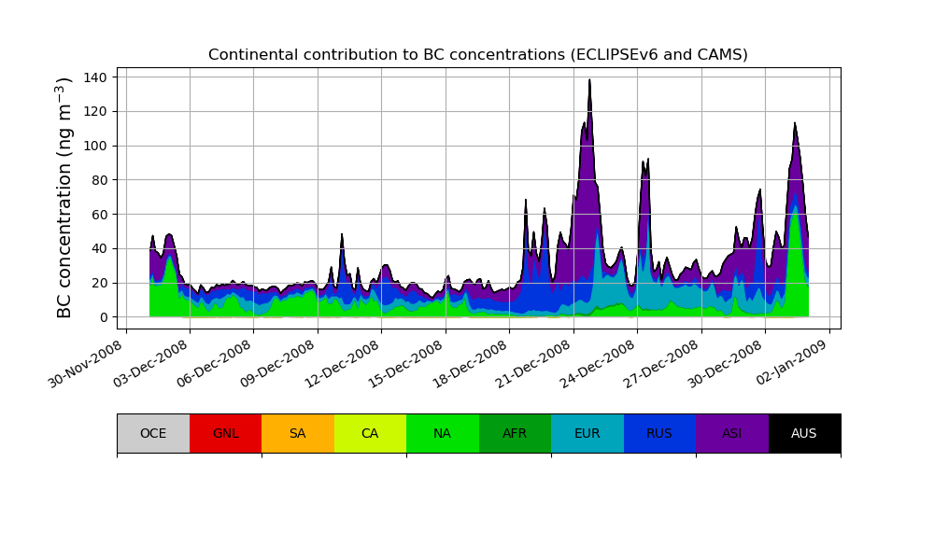The width and height of the screenshot is (934, 560).
Task: Click the highest peak near 140 ng
Action: pyautogui.click(x=589, y=80)
